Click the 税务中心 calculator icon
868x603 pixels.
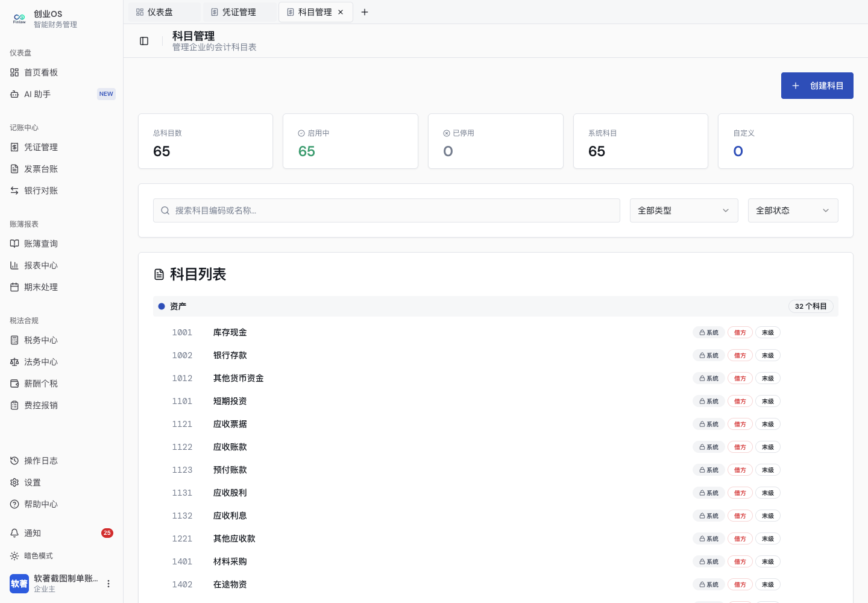coord(14,340)
